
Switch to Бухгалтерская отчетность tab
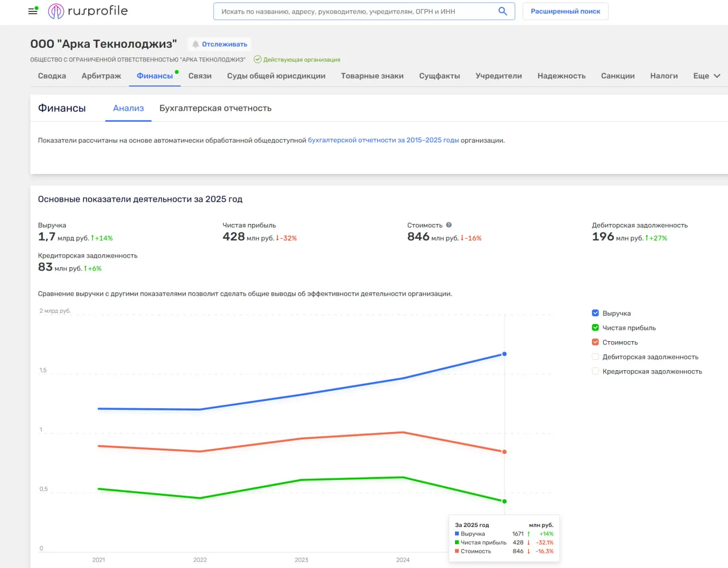[x=215, y=108]
